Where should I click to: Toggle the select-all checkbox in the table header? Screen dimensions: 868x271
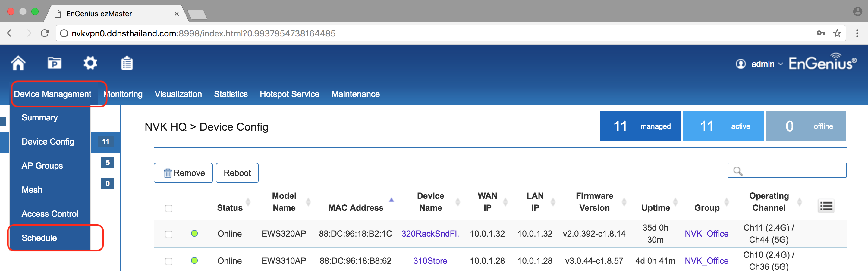pyautogui.click(x=169, y=208)
